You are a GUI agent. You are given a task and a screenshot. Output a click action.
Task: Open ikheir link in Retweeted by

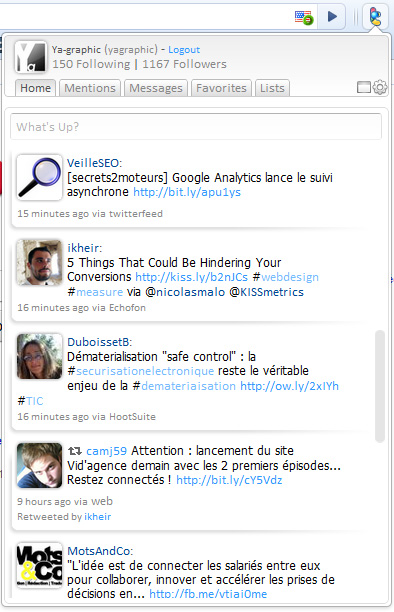point(98,517)
